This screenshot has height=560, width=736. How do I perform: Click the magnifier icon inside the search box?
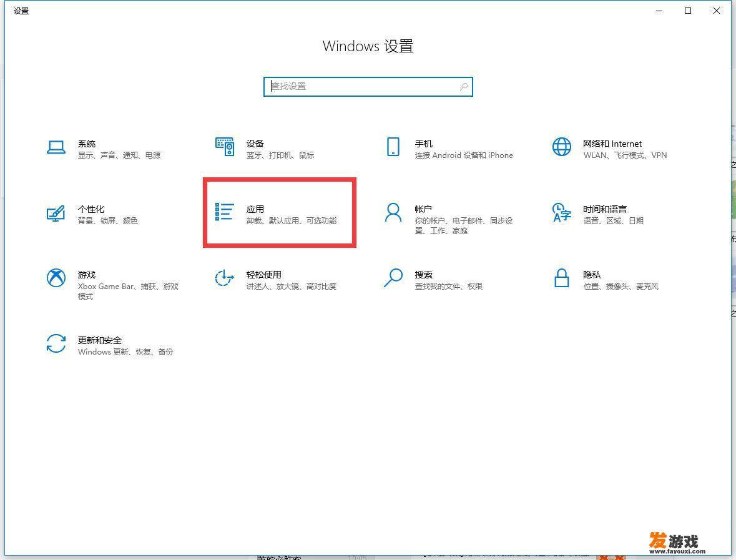[464, 87]
